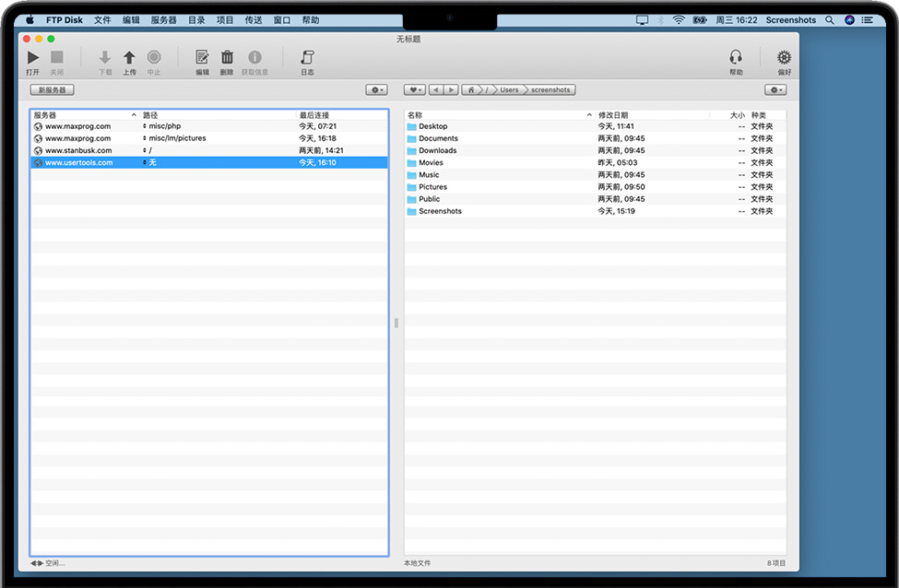Viewport: 899px width, 588px height.
Task: Expand the favorites heart dropdown
Action: point(415,90)
